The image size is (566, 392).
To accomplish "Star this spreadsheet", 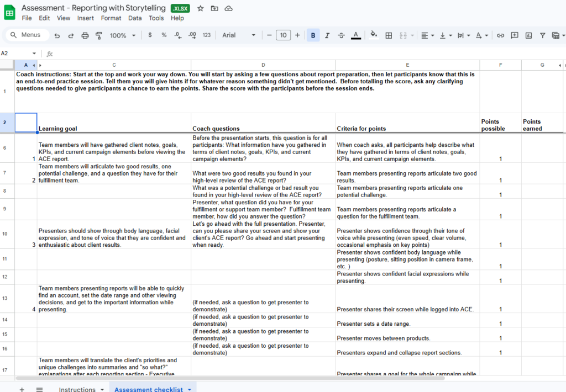I will [x=200, y=8].
